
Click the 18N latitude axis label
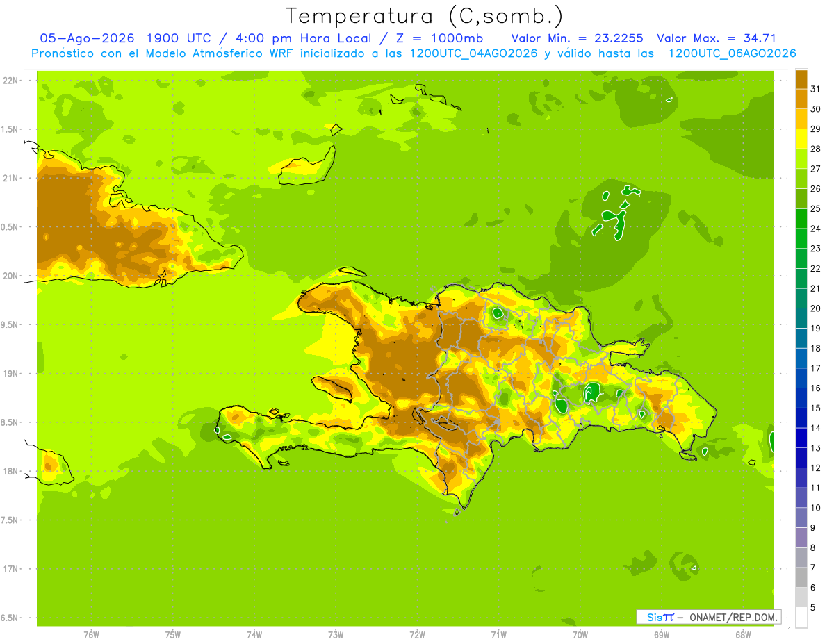[10, 471]
